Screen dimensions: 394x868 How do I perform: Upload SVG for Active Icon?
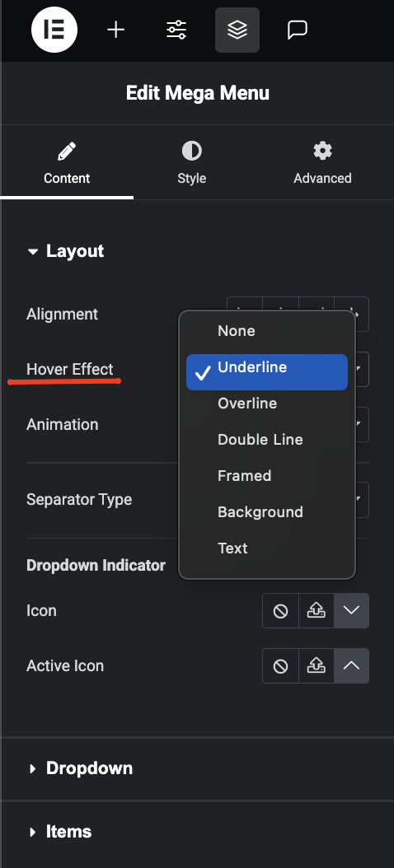tap(317, 666)
